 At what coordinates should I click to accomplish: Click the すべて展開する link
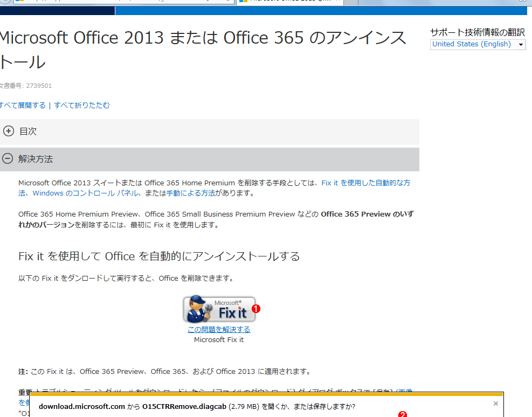click(x=23, y=106)
